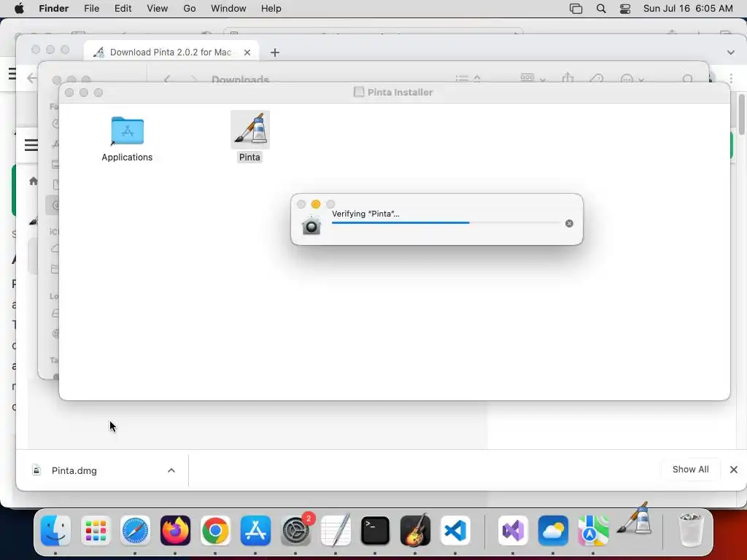
Task: Launch Google Chrome from the Dock
Action: (215, 530)
